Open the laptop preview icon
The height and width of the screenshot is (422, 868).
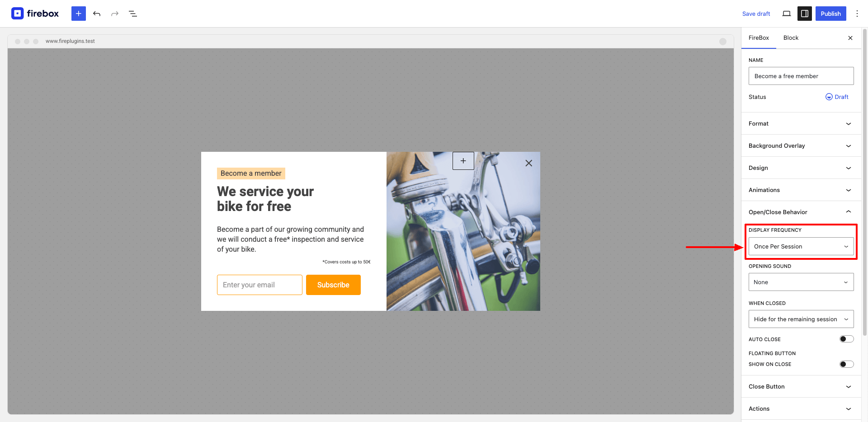(x=787, y=14)
